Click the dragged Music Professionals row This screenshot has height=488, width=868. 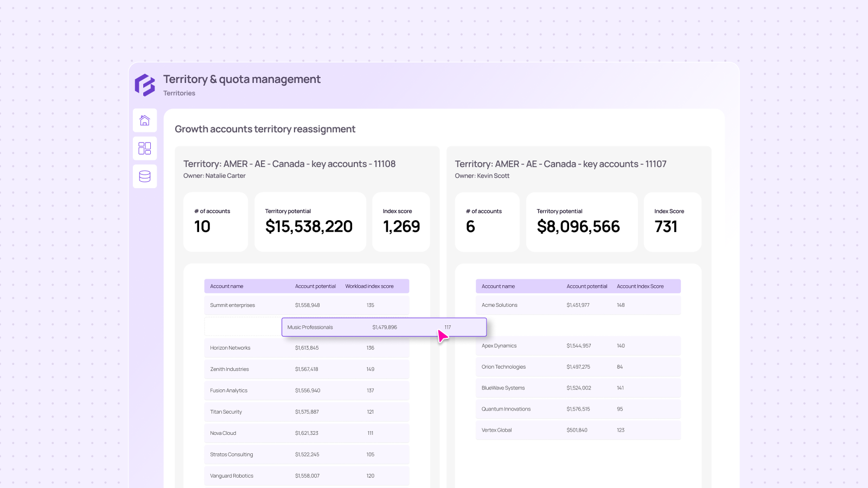(384, 328)
